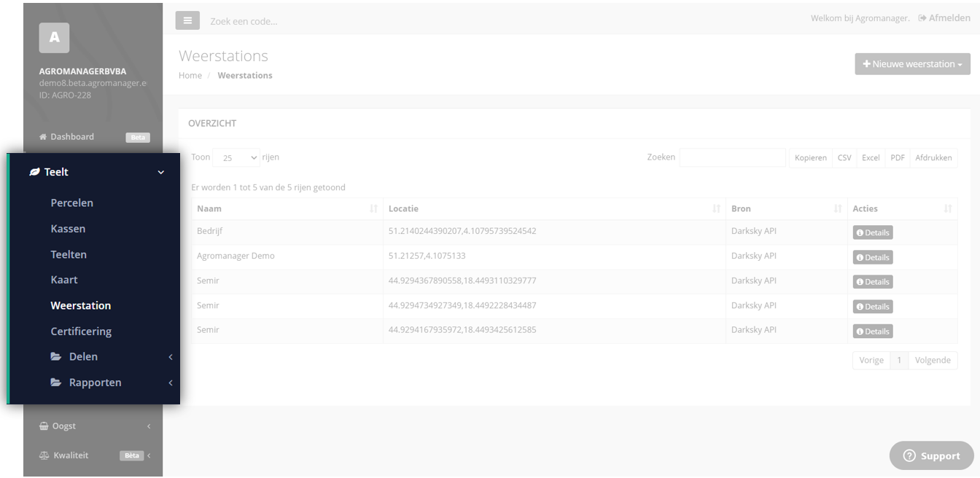Select Weerstation in the sidebar
Screen dimensions: 980x478
(81, 305)
